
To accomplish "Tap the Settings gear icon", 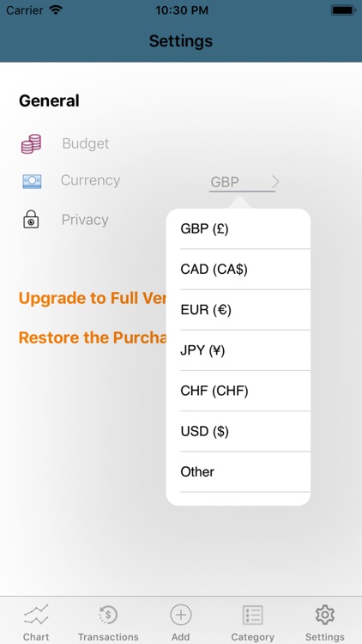I will point(325,615).
